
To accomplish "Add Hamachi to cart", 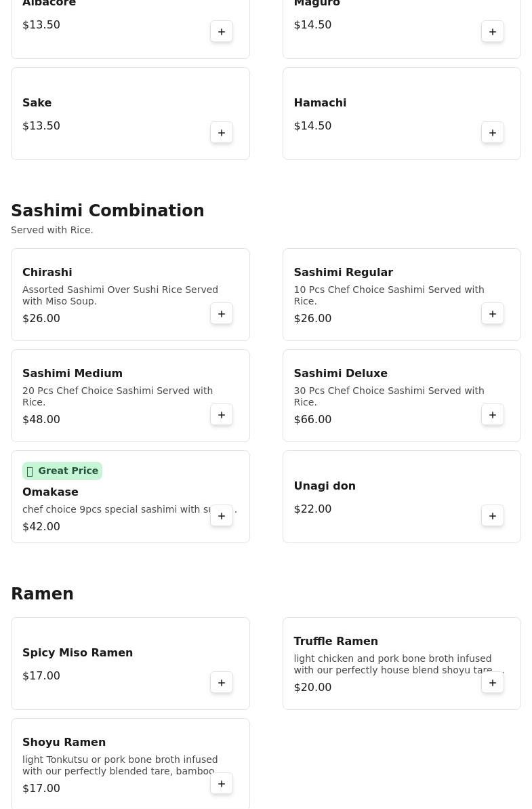I will coord(493,133).
